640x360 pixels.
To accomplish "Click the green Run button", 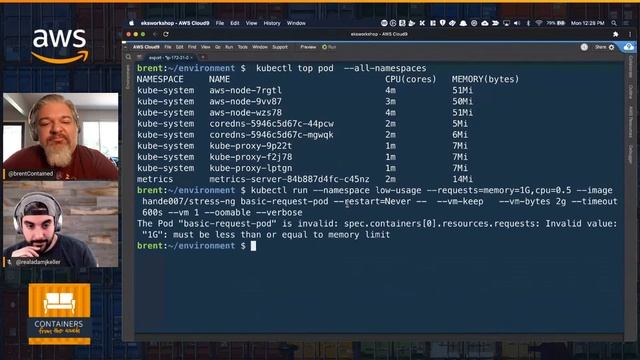I will pos(329,47).
